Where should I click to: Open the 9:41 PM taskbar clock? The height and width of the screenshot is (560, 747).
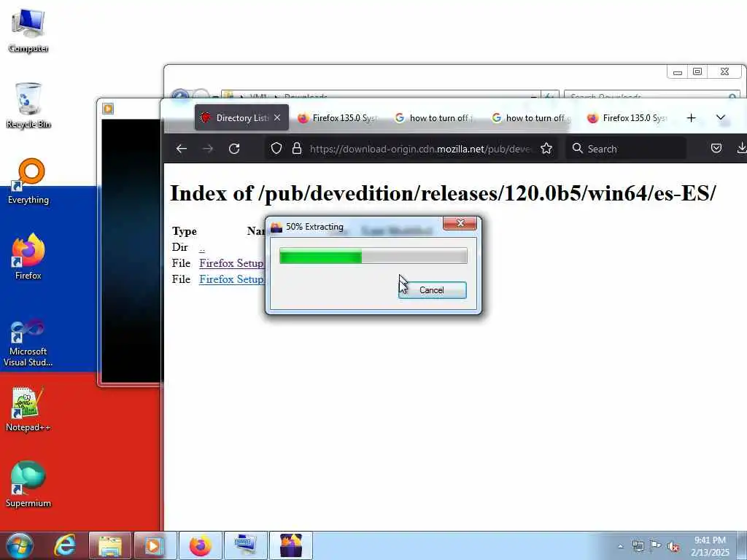(711, 546)
